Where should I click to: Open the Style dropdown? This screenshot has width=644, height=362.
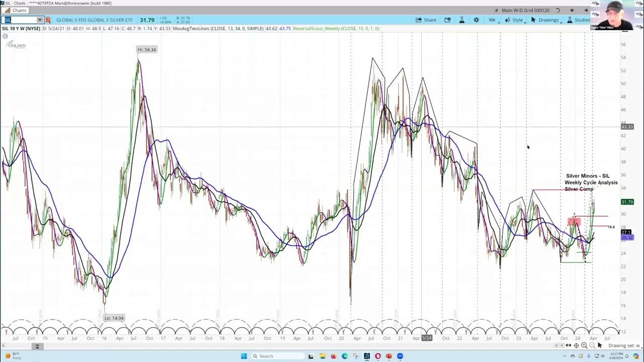514,20
